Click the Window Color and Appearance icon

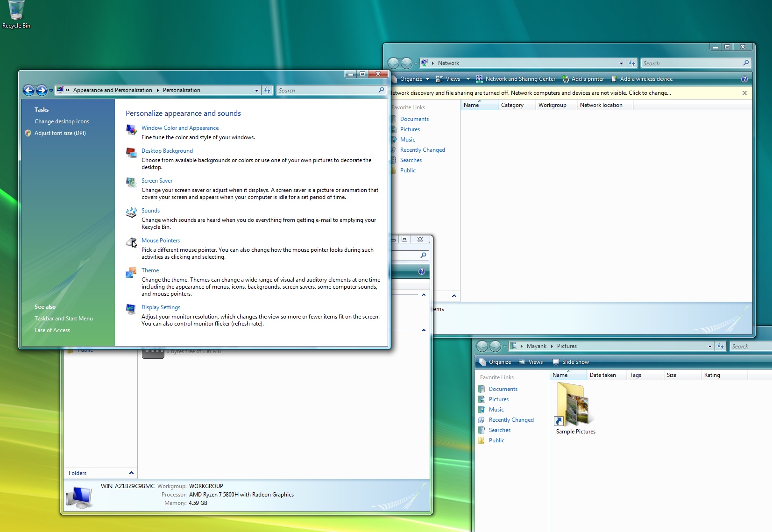131,130
